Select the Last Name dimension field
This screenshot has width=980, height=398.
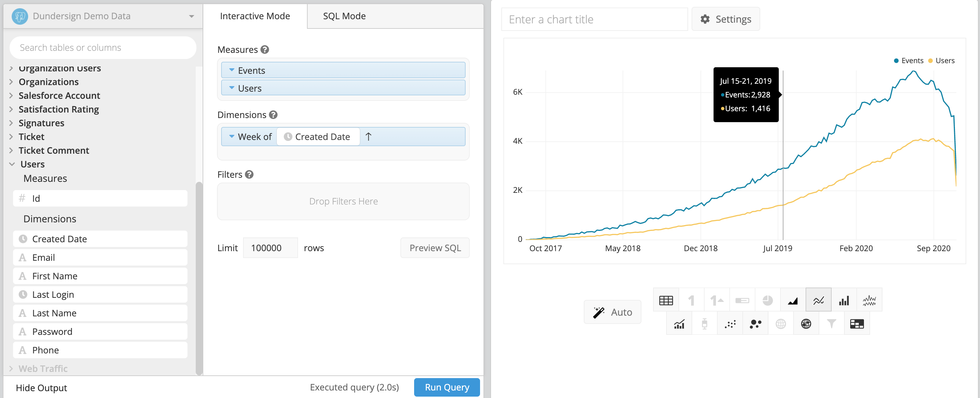pos(100,313)
